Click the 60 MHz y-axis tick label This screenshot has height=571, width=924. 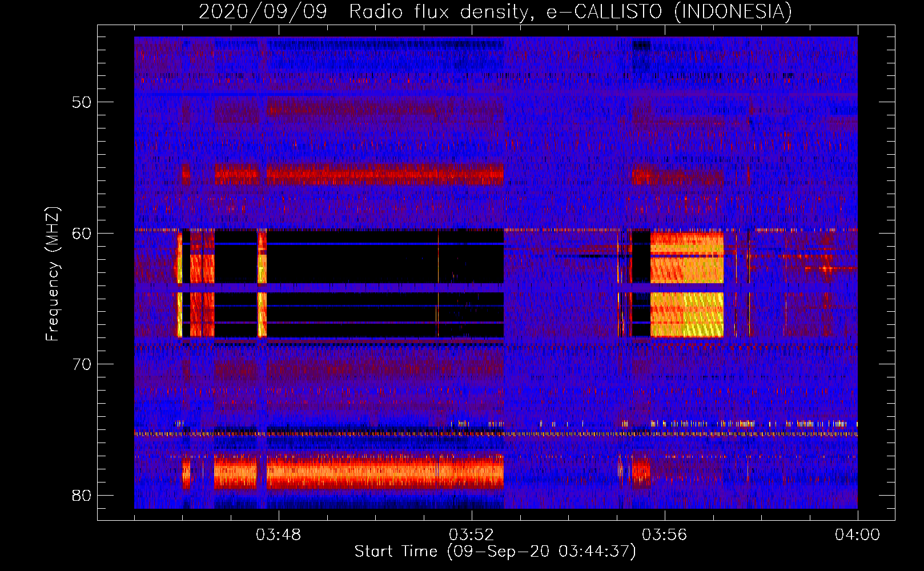82,233
